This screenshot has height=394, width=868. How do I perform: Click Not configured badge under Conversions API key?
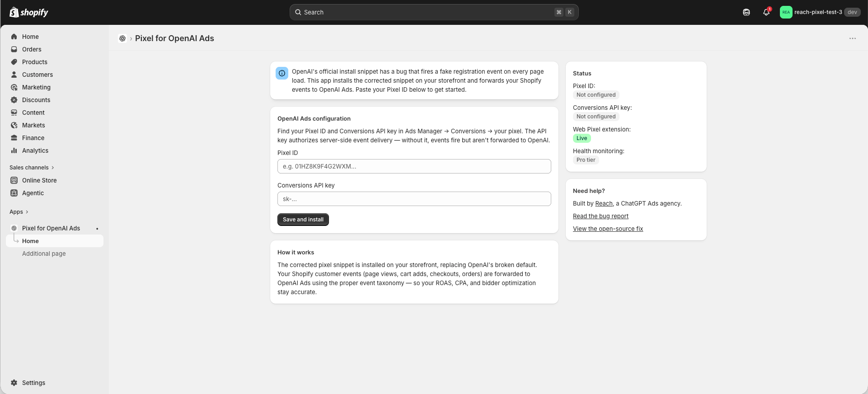point(596,117)
